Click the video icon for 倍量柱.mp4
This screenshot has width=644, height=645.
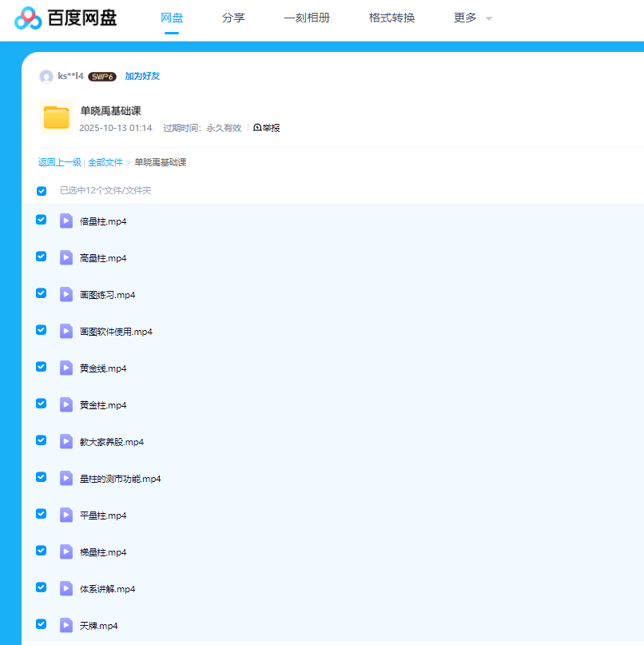(x=66, y=221)
